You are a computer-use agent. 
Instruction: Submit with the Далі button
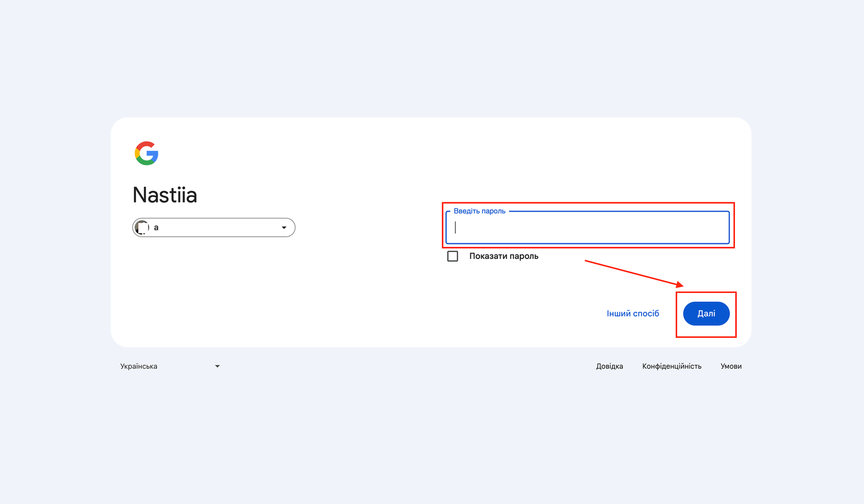[x=706, y=314]
